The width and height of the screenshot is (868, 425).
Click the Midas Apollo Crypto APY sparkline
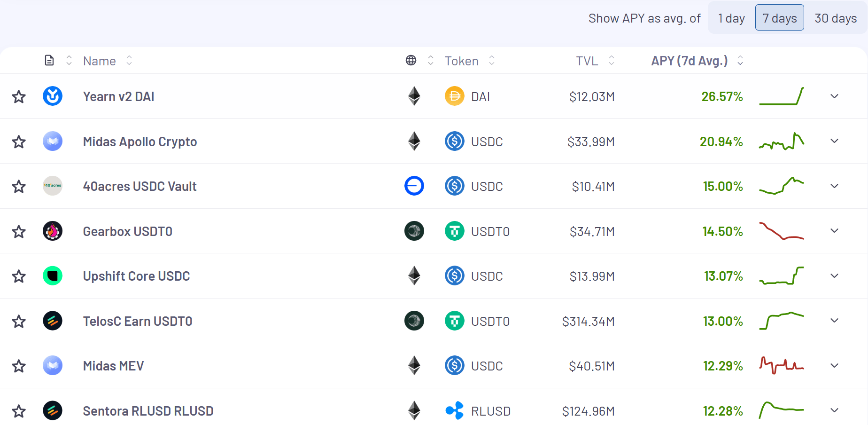pyautogui.click(x=781, y=142)
